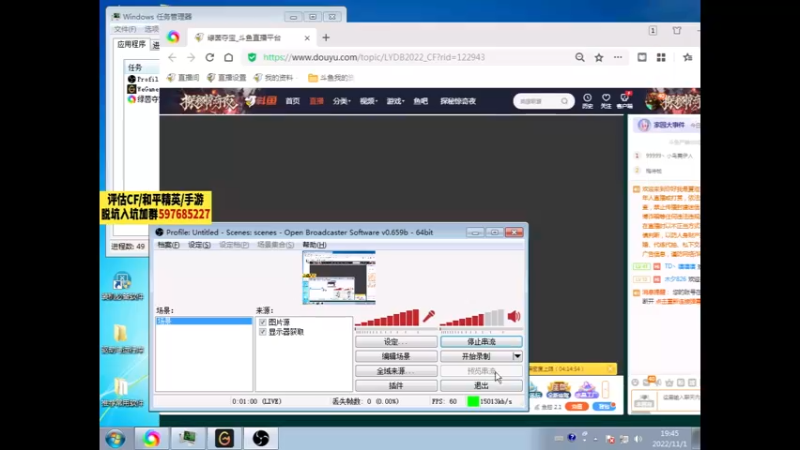The width and height of the screenshot is (800, 450).
Task: Open the favorites star list icon
Action: 688,58
